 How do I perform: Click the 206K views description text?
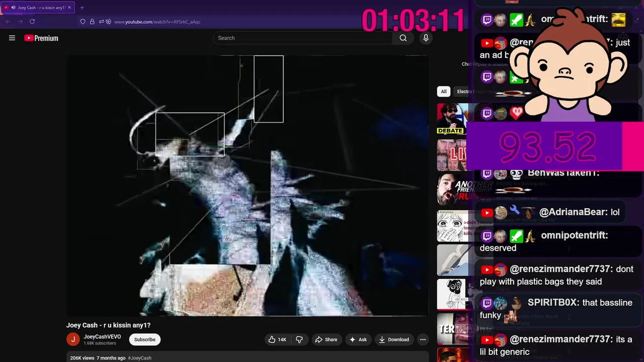(82, 358)
